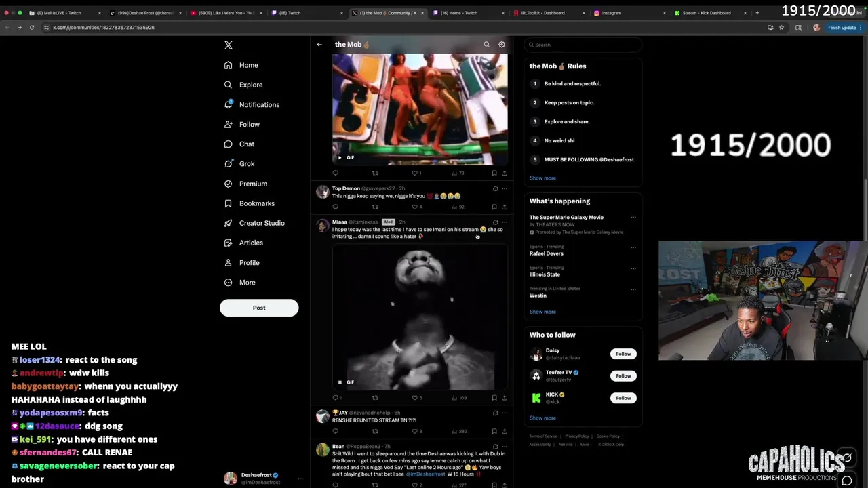868x488 pixels.
Task: Open more options on Miaaa's post
Action: (x=504, y=222)
